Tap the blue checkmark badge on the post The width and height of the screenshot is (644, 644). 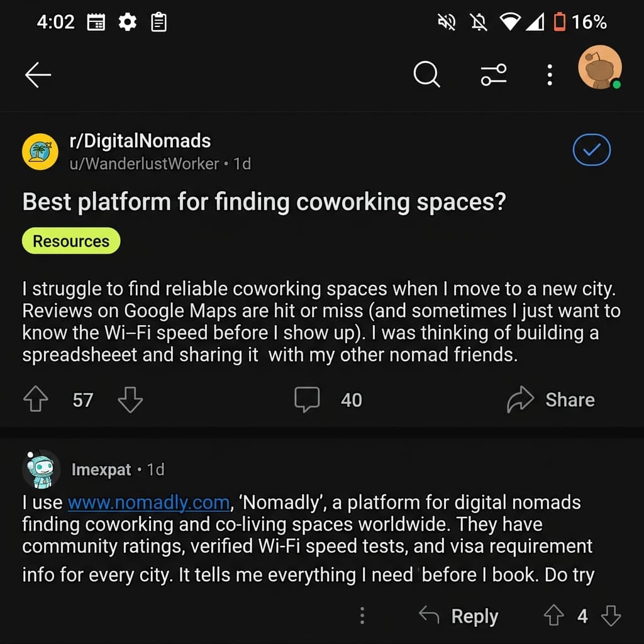591,150
